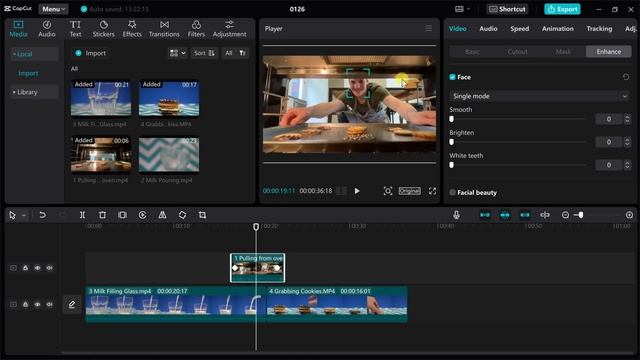Export the project

point(562,9)
